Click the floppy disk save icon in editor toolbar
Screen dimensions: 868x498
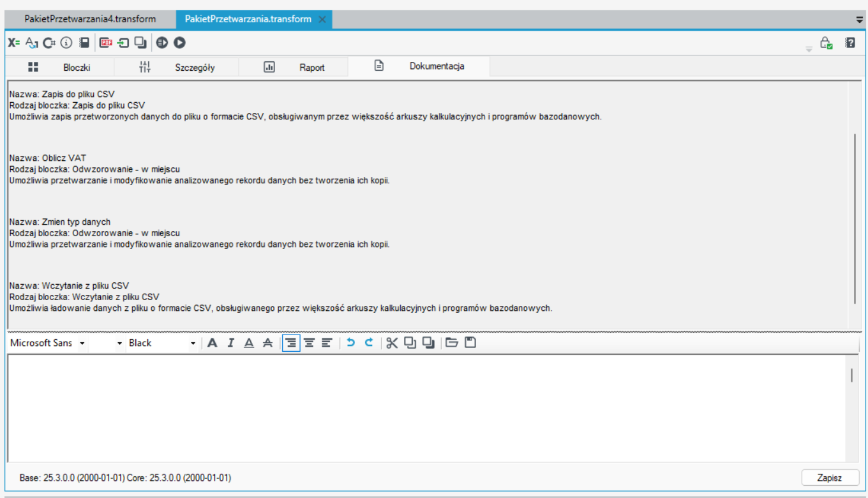pos(470,343)
